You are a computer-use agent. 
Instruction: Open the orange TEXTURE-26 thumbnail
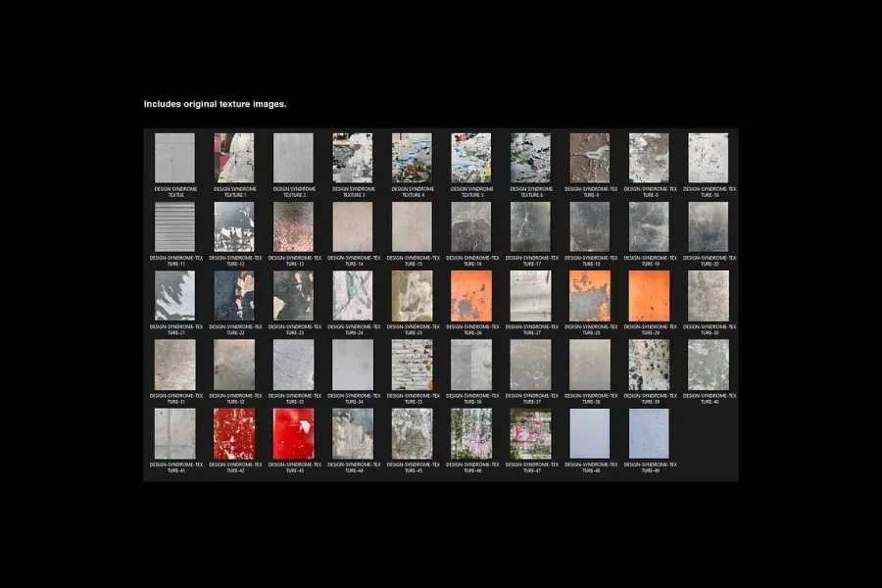471,295
